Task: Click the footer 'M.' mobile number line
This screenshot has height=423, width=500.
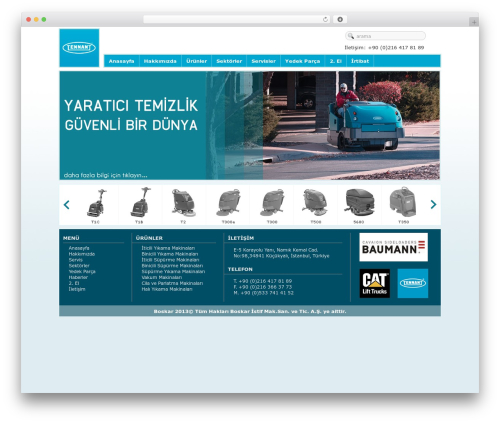Action: click(263, 293)
